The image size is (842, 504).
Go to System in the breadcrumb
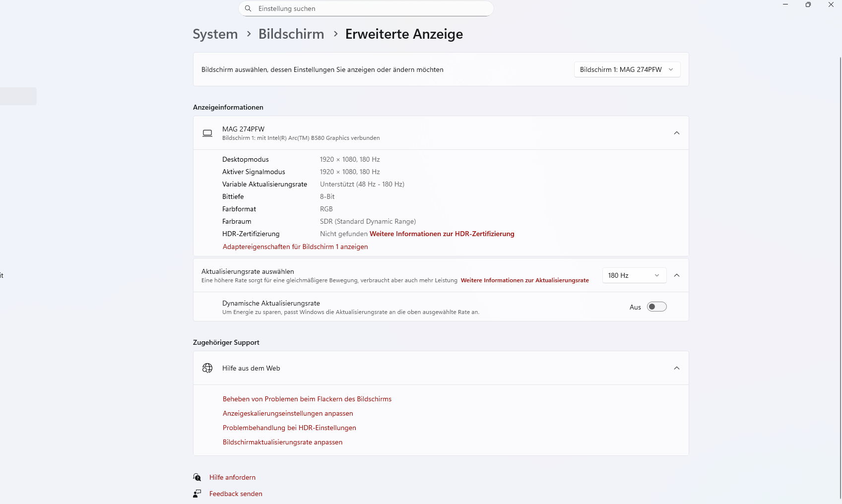point(215,34)
